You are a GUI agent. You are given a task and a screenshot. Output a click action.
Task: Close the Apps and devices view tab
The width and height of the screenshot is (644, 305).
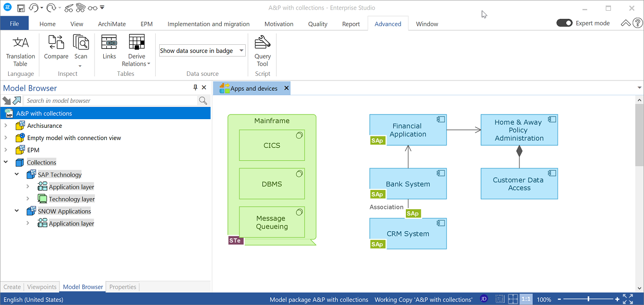[x=286, y=88]
